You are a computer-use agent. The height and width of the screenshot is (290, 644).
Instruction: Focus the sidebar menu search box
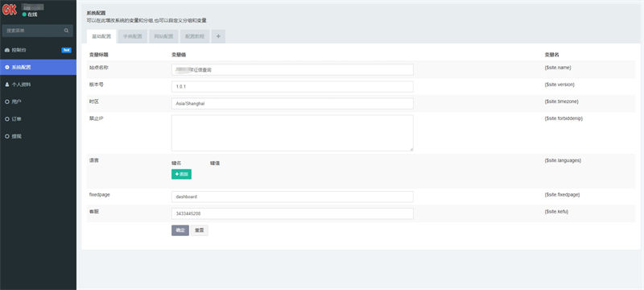37,31
